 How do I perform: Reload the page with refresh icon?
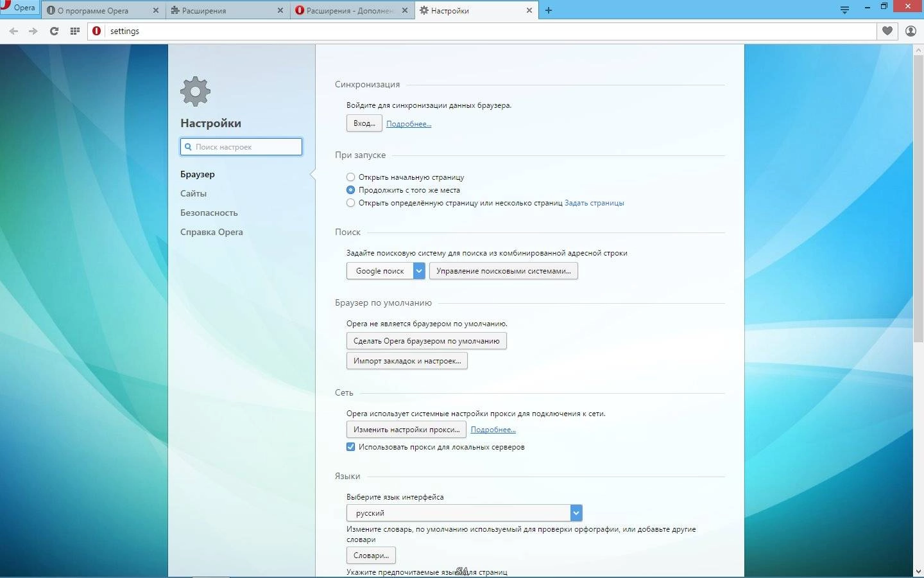click(54, 31)
